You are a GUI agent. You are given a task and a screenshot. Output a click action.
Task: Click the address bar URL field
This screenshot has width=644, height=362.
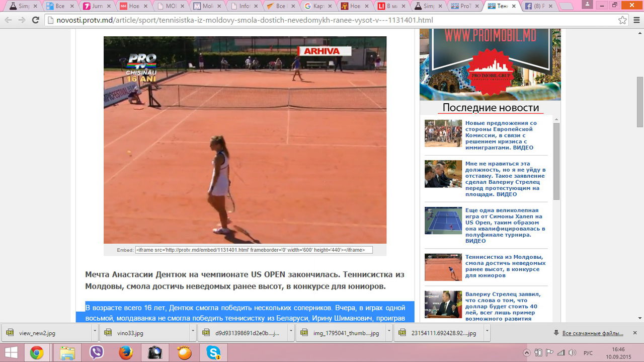(332, 20)
